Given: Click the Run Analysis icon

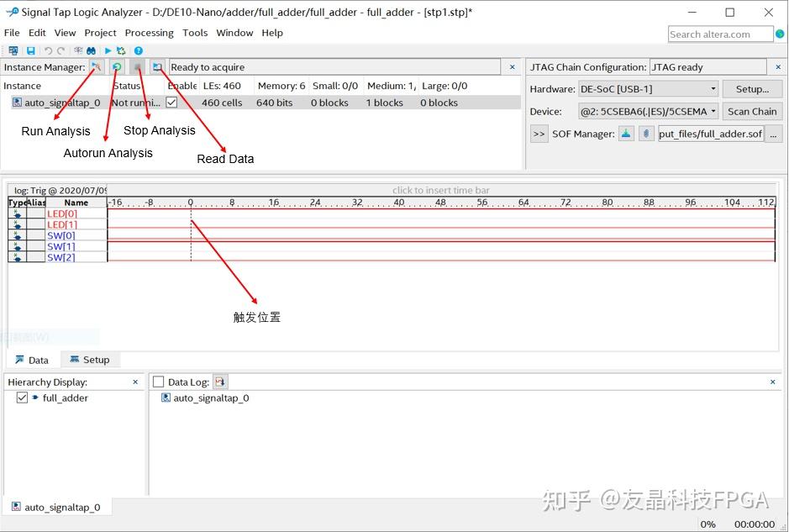Looking at the screenshot, I should pyautogui.click(x=97, y=66).
